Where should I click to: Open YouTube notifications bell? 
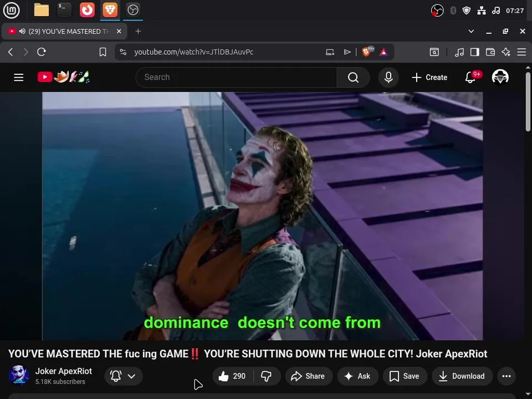pyautogui.click(x=472, y=78)
